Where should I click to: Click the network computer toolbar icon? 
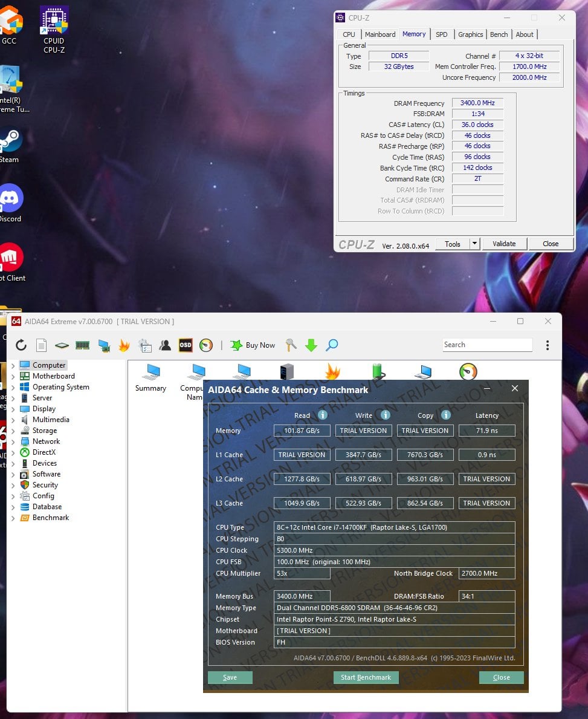click(x=104, y=346)
